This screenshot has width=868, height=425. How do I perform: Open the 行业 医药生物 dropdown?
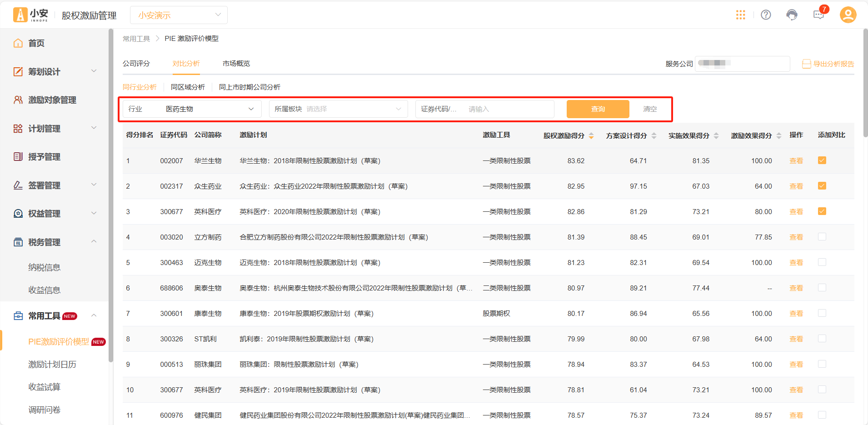tap(192, 109)
